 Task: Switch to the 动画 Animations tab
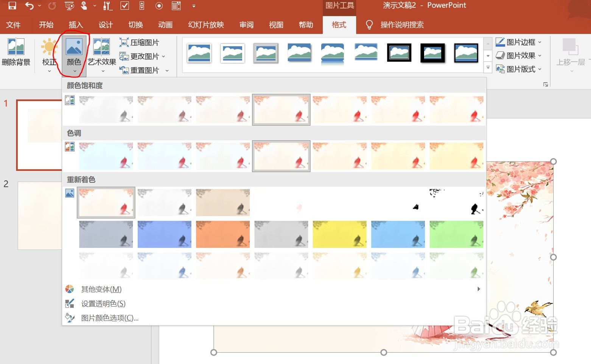coord(165,25)
